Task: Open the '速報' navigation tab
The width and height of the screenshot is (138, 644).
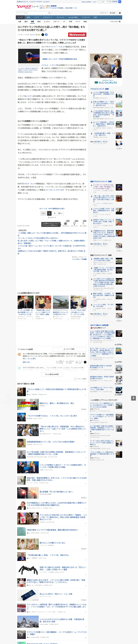Action: coord(28,17)
